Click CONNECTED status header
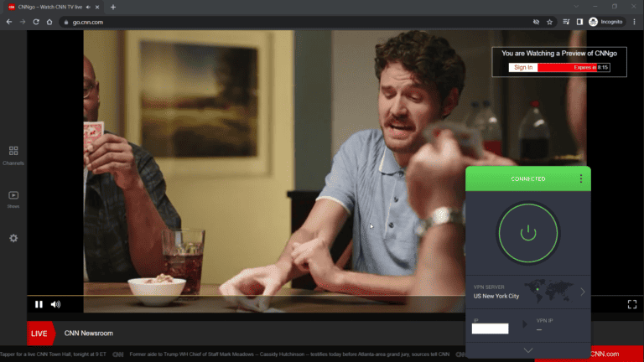644x362 pixels. click(x=528, y=178)
